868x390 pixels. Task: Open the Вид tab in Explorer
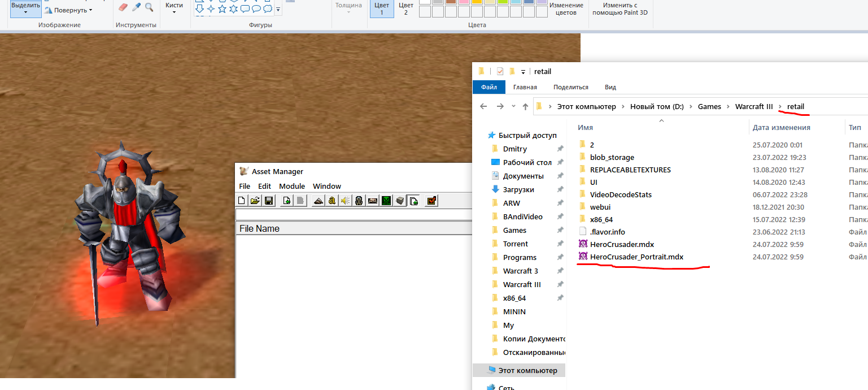(610, 87)
